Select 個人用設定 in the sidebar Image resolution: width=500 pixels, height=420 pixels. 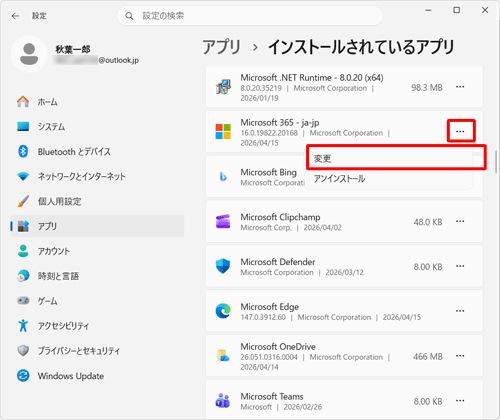97,201
